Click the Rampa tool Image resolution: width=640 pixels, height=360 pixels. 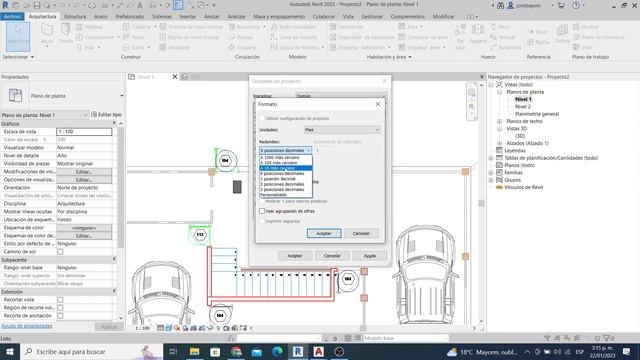pyautogui.click(x=241, y=37)
